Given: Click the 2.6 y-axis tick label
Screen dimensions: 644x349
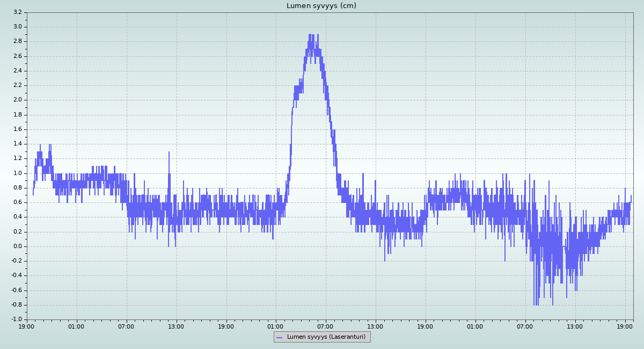Looking at the screenshot, I should [x=17, y=56].
